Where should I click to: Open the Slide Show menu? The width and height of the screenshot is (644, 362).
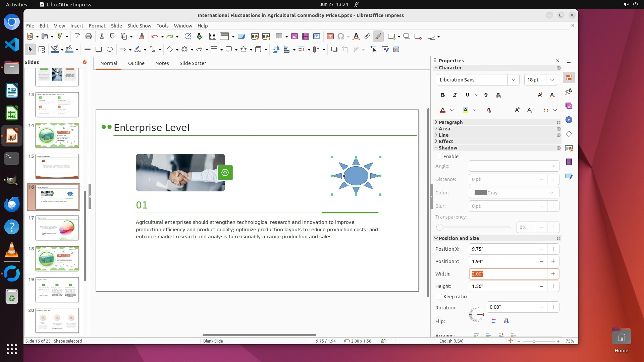[139, 26]
